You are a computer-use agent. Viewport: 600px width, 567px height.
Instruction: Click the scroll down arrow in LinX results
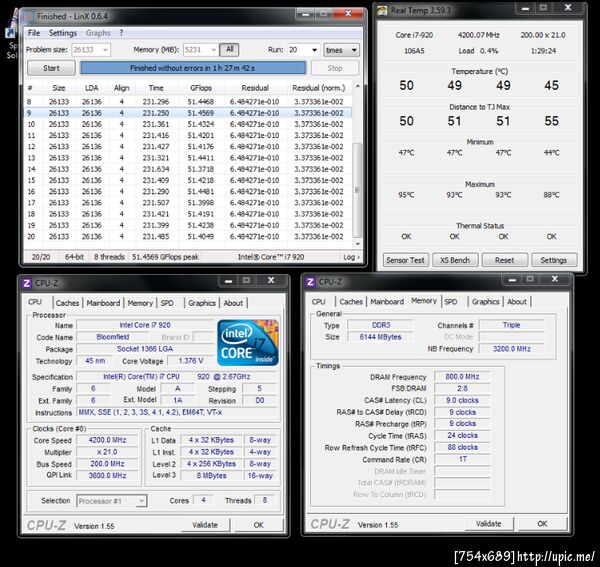[x=357, y=244]
